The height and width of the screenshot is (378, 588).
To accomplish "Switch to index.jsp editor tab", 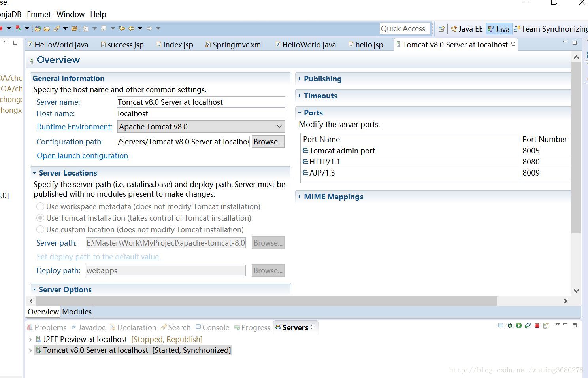I will pos(175,45).
